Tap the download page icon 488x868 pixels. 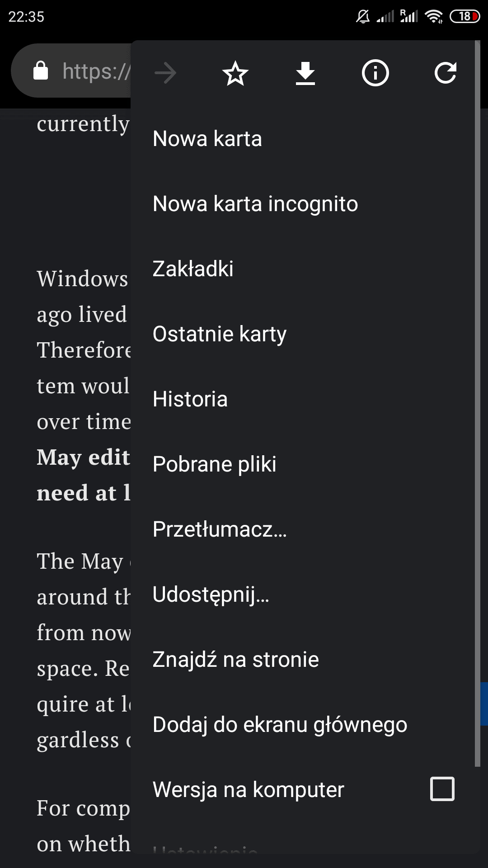(305, 73)
